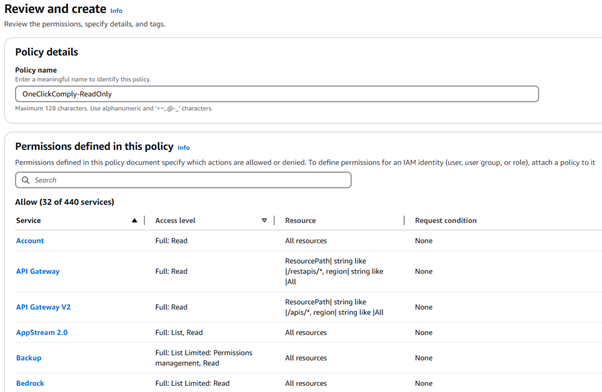Image resolution: width=602 pixels, height=392 pixels.
Task: Click the /apis/* resource text for API Gateway V2
Action: coord(334,307)
